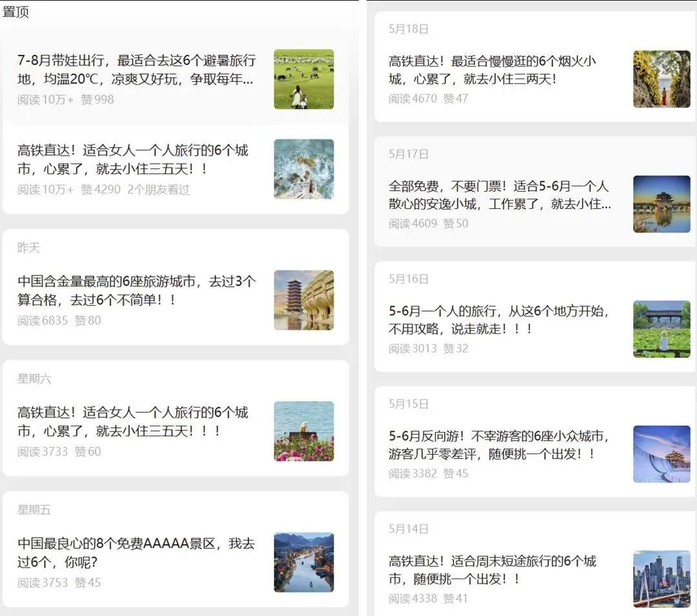Viewport: 697px width, 616px height.
Task: Click the "置顶" pinned section header
Action: click(x=15, y=12)
